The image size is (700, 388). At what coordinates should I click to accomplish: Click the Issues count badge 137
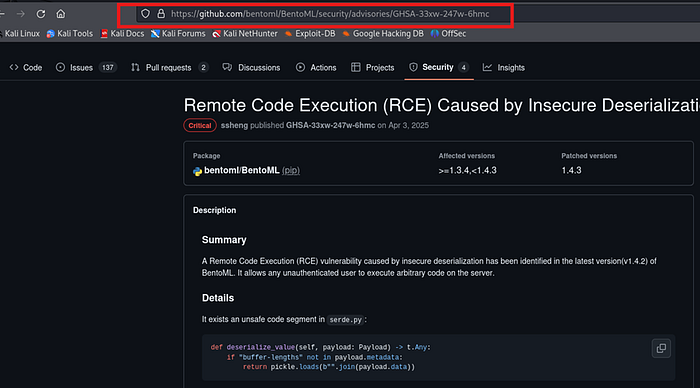pyautogui.click(x=108, y=67)
